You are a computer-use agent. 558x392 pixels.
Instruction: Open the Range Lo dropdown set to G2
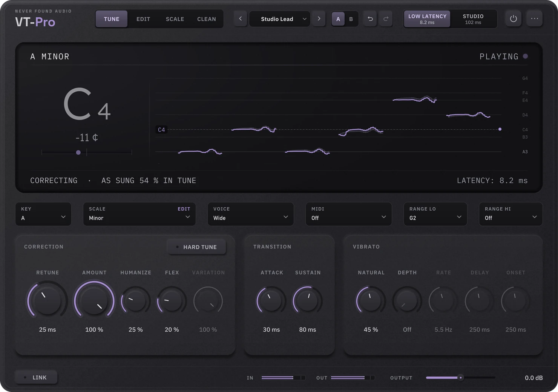435,214
